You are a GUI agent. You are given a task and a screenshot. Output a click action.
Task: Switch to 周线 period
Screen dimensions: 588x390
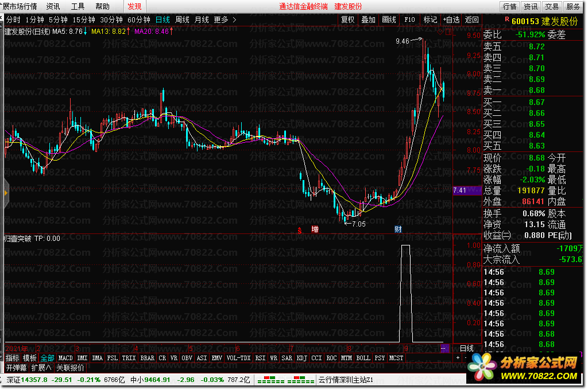tap(182, 20)
